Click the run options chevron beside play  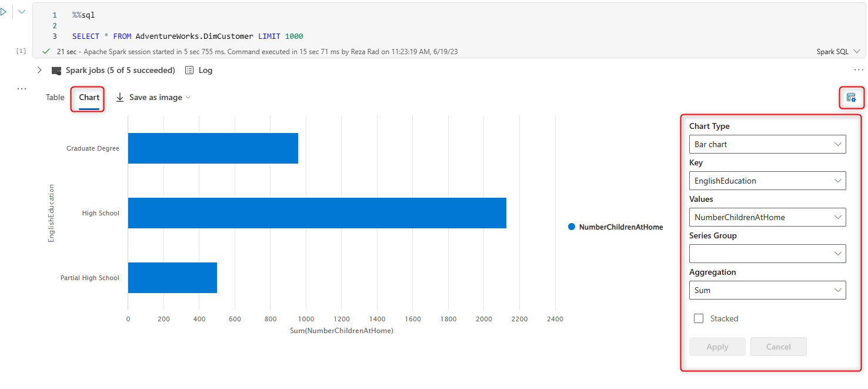(x=22, y=12)
